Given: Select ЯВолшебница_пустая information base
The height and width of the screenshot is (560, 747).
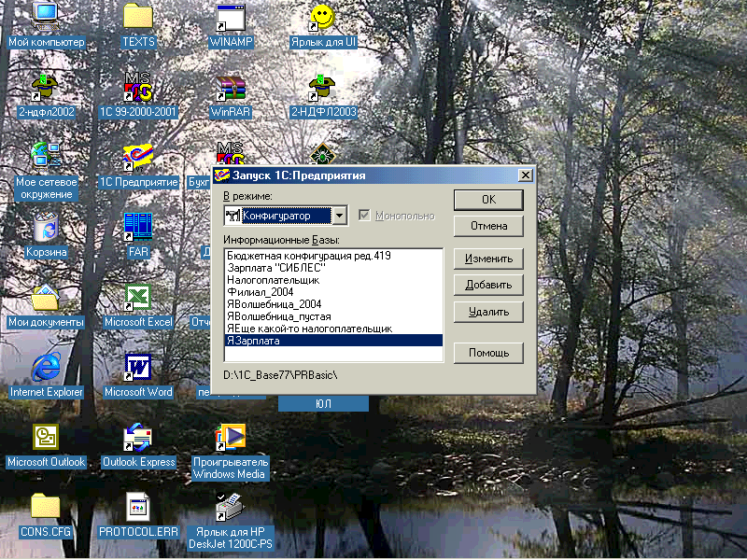Looking at the screenshot, I should coord(333,316).
